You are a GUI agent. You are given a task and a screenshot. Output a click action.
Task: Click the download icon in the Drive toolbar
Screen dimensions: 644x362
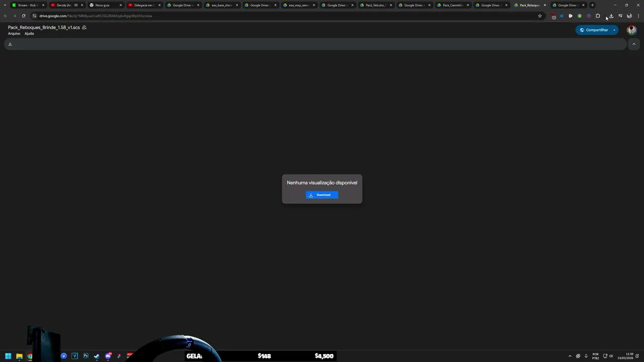(10, 44)
